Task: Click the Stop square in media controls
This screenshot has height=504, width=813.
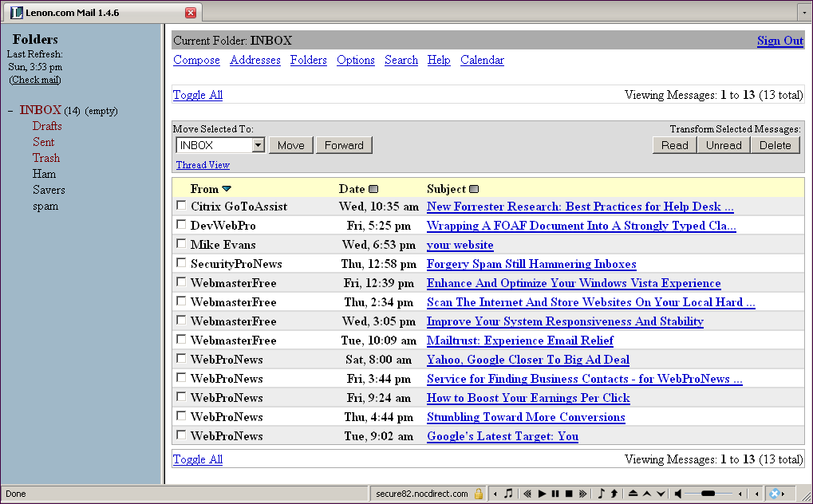Action: pyautogui.click(x=569, y=494)
